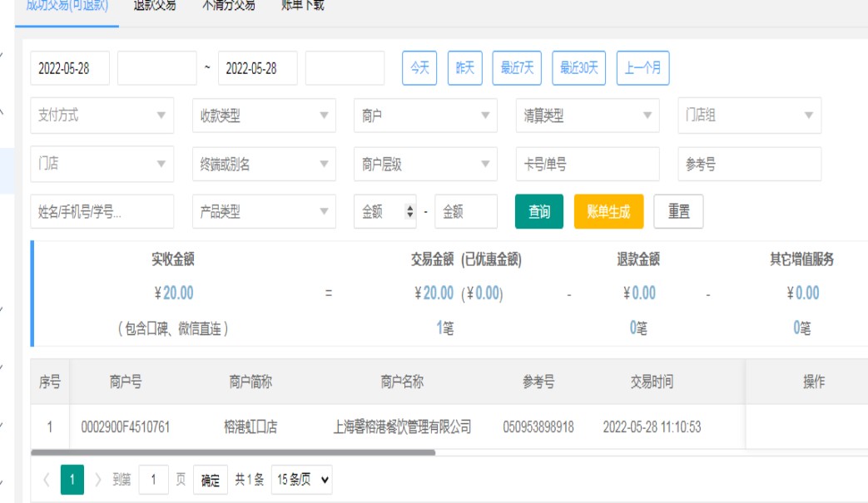
Task: Click the next page arrow in pagination
Action: pos(98,480)
